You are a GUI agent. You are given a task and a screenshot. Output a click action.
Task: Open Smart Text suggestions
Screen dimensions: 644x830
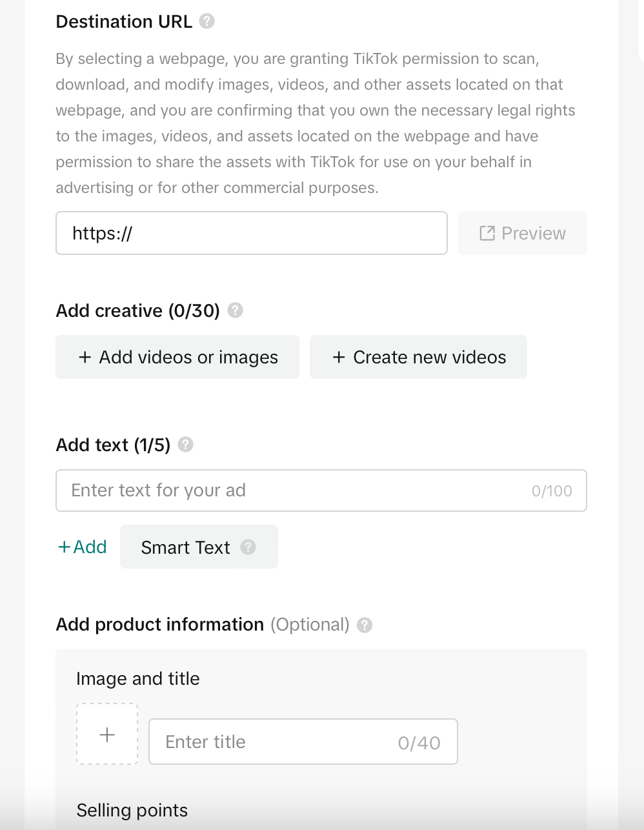199,547
